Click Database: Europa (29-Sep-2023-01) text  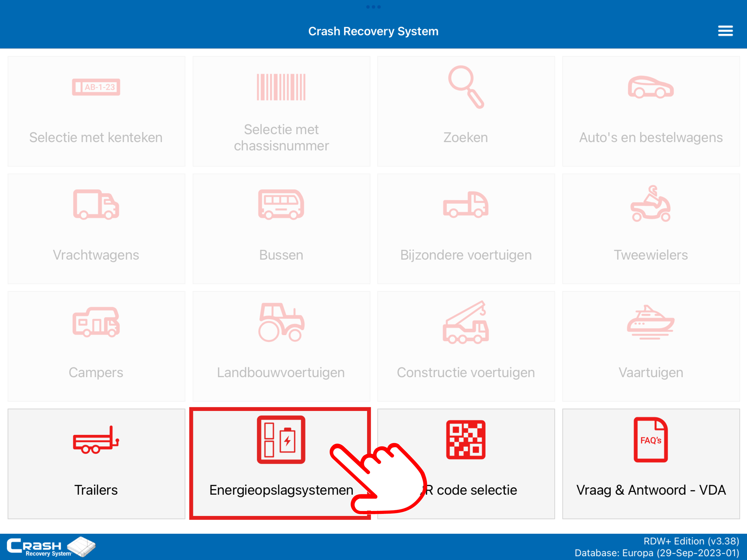click(x=657, y=553)
